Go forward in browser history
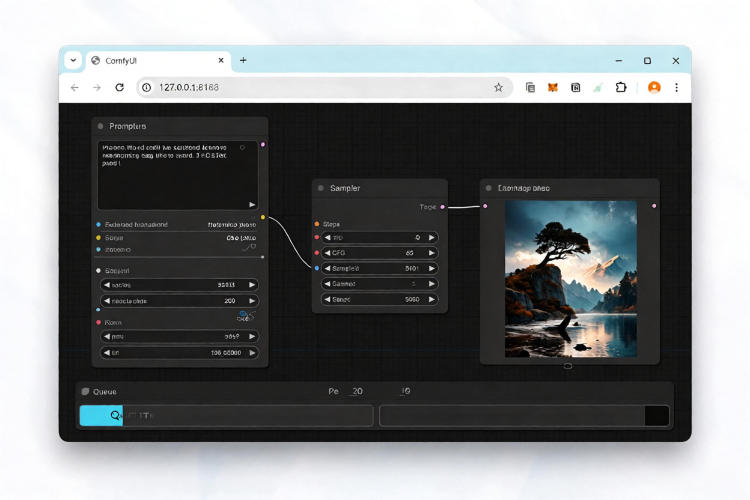 click(x=97, y=88)
